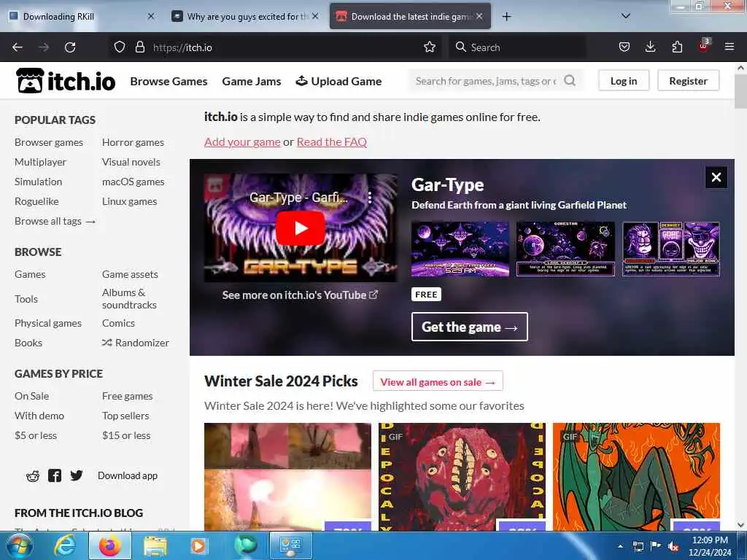Open Browse Games in site navigation

click(169, 82)
